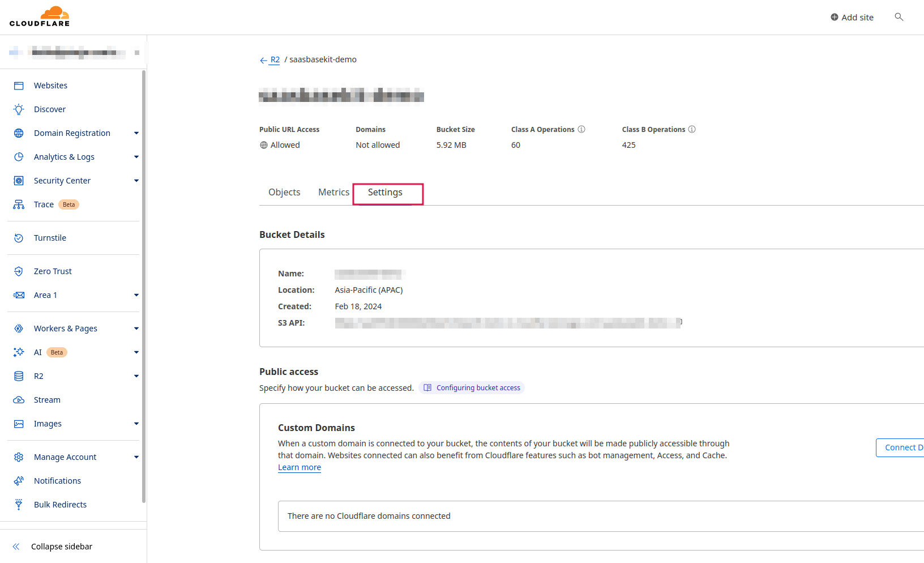This screenshot has height=563, width=924.
Task: Click the Stream cloud icon
Action: pyautogui.click(x=19, y=400)
